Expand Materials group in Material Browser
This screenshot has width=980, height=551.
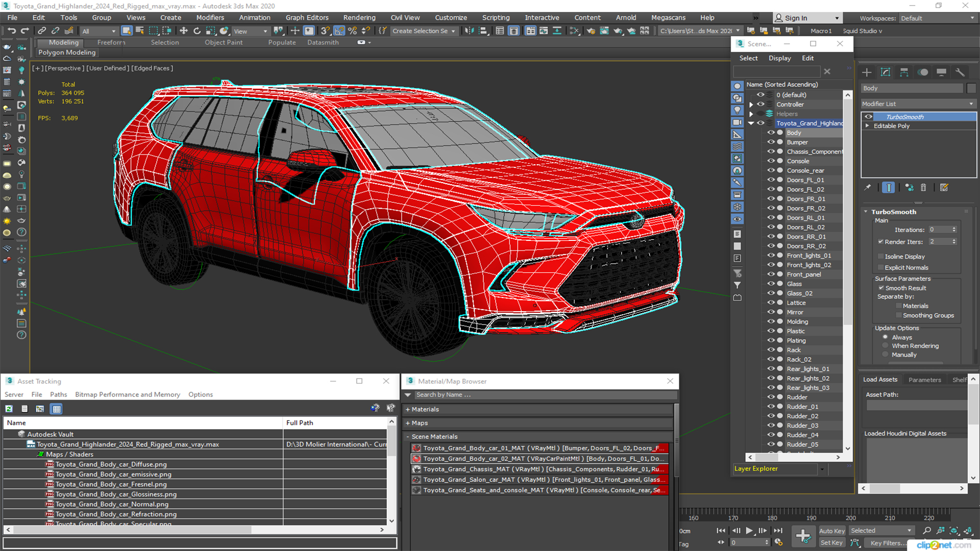point(408,409)
